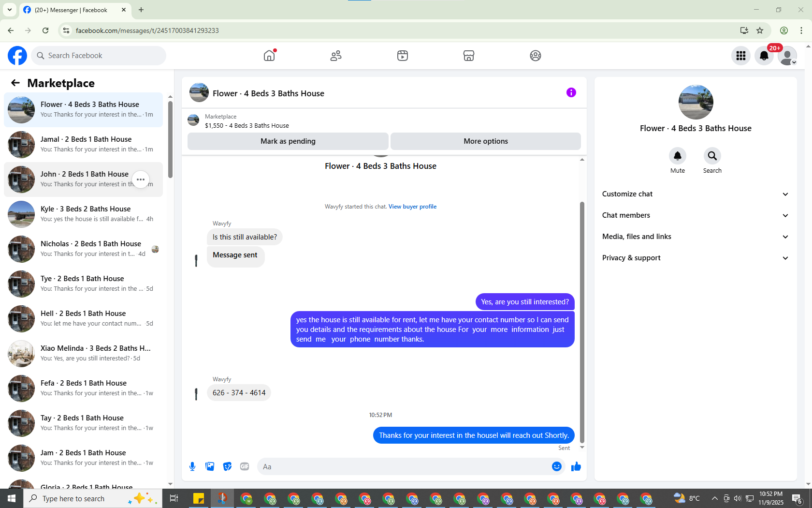Attach a photo to the message
The width and height of the screenshot is (812, 508).
click(210, 466)
